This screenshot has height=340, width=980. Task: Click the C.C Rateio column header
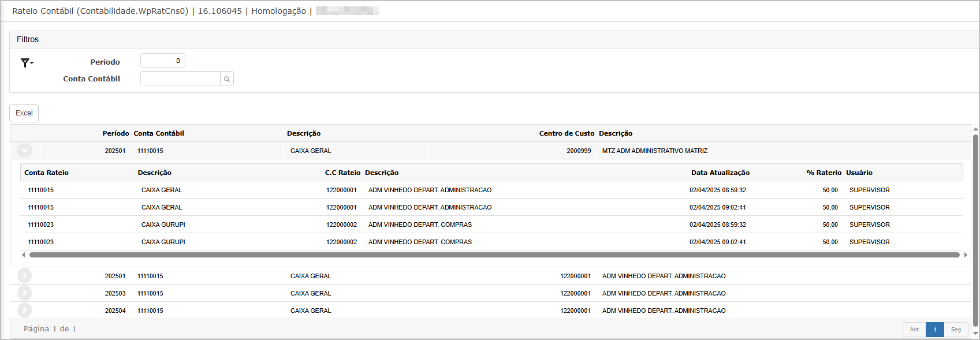pyautogui.click(x=342, y=173)
